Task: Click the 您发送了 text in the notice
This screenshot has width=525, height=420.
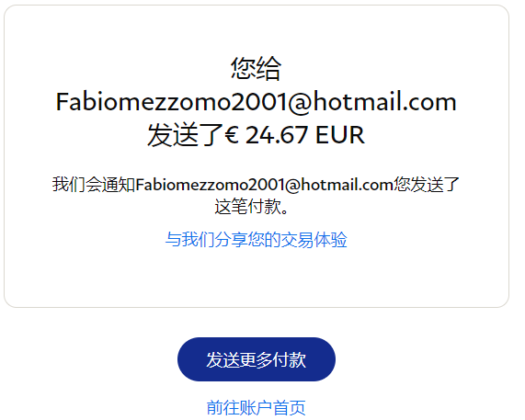Action: [x=427, y=185]
